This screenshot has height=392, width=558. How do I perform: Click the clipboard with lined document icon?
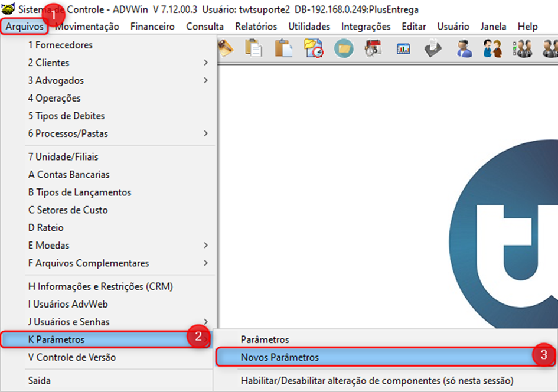(254, 48)
